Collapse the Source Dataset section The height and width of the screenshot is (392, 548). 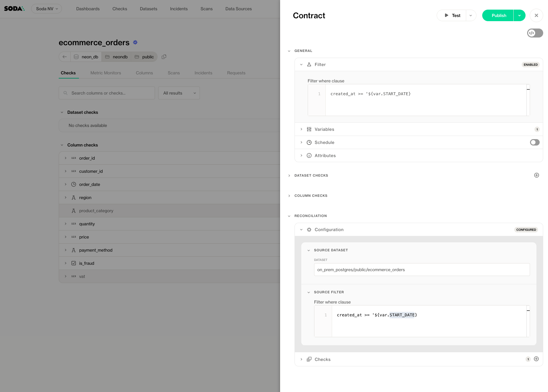[x=309, y=250]
